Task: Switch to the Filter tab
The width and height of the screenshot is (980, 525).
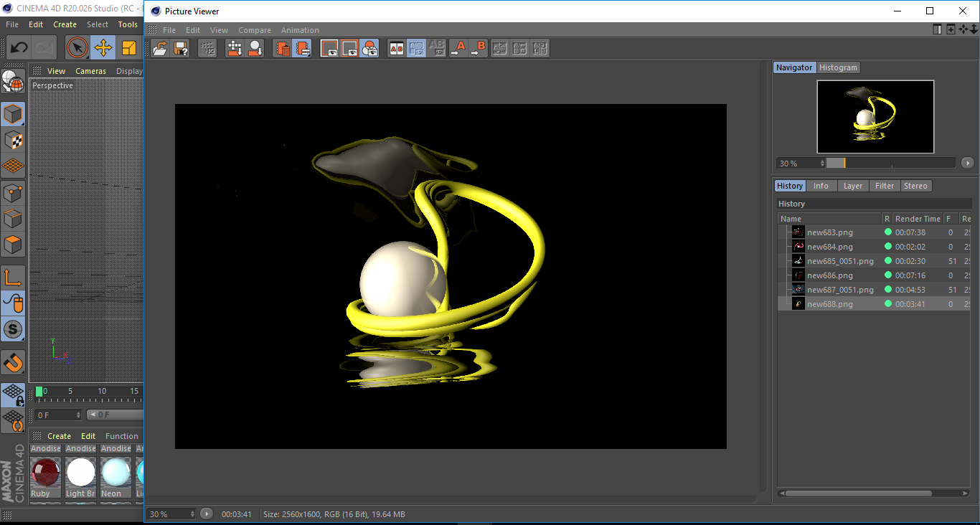Action: [885, 186]
